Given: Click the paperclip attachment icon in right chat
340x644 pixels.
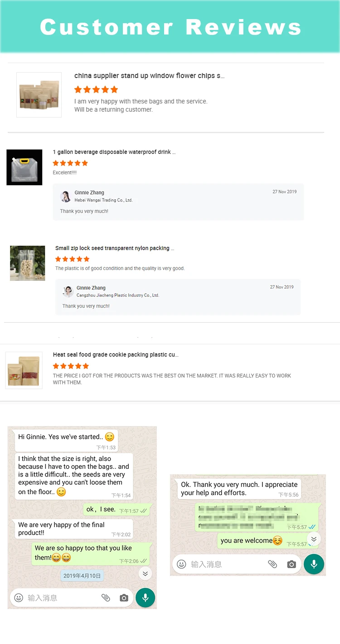Looking at the screenshot, I should click(x=272, y=564).
